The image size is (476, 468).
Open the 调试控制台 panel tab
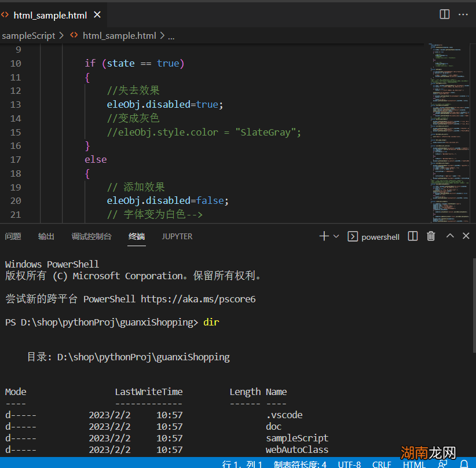coord(91,236)
